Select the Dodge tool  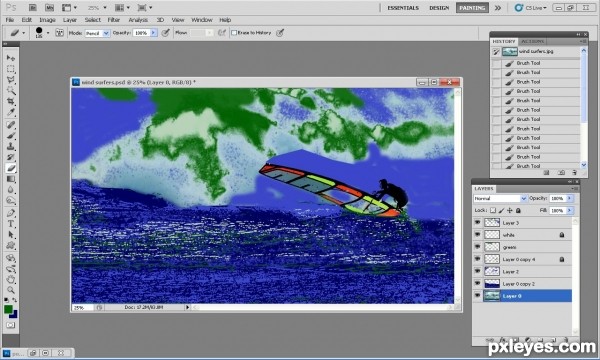coord(11,200)
